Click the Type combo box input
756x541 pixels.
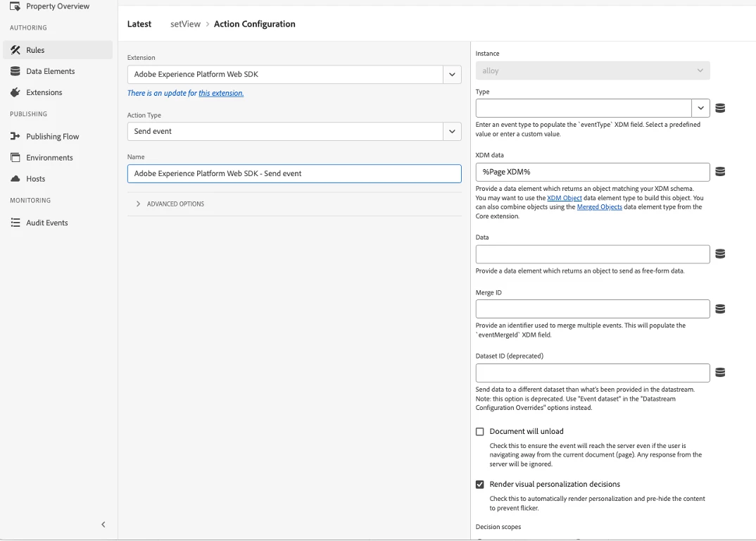[584, 108]
